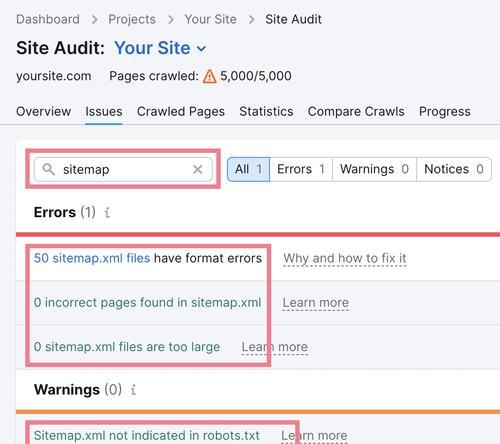The width and height of the screenshot is (500, 444).
Task: Click Learn more for incorrect pages
Action: point(316,303)
